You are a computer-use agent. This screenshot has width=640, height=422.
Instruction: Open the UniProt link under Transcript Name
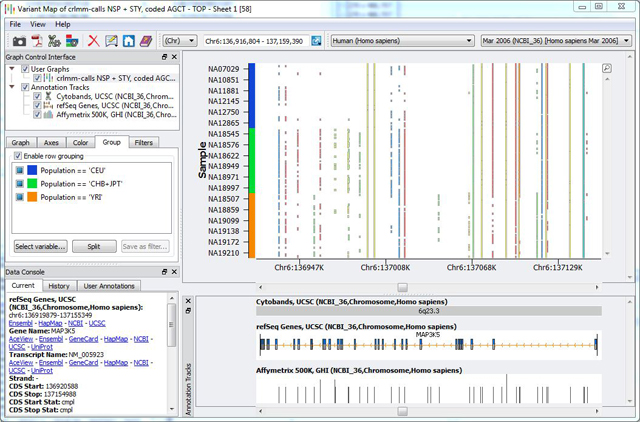click(x=42, y=371)
